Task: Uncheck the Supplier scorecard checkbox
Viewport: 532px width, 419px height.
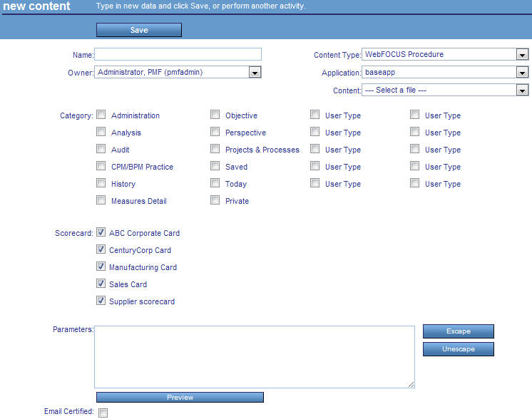Action: [x=101, y=301]
